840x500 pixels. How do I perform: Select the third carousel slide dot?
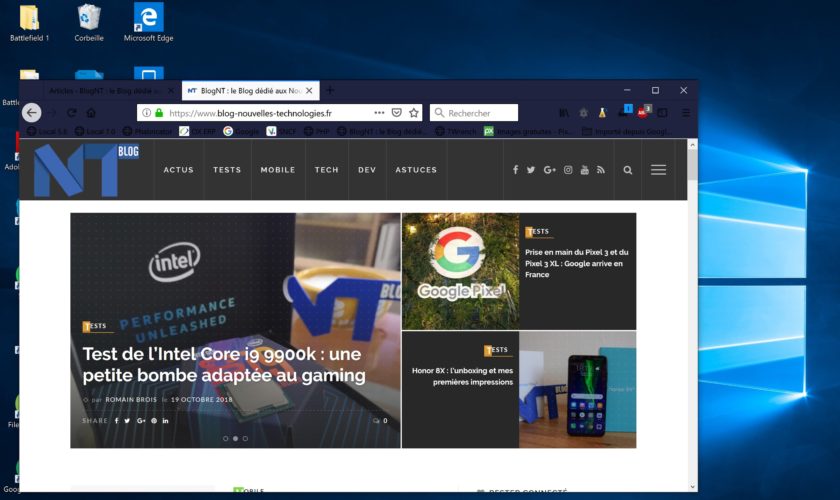pyautogui.click(x=245, y=438)
